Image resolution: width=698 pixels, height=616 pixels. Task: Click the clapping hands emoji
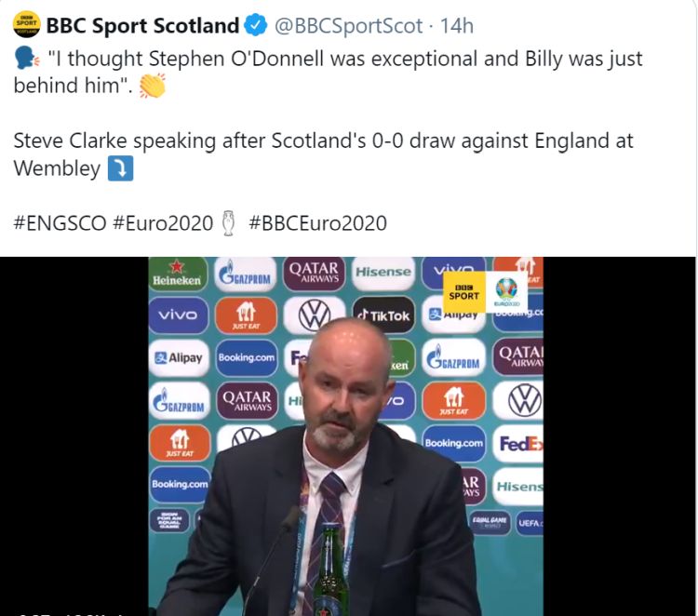point(153,86)
